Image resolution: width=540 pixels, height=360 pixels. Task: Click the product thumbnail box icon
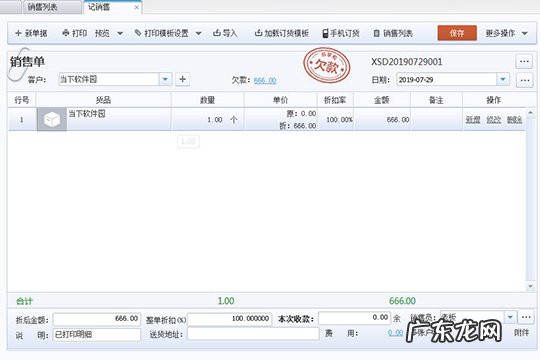(x=52, y=120)
